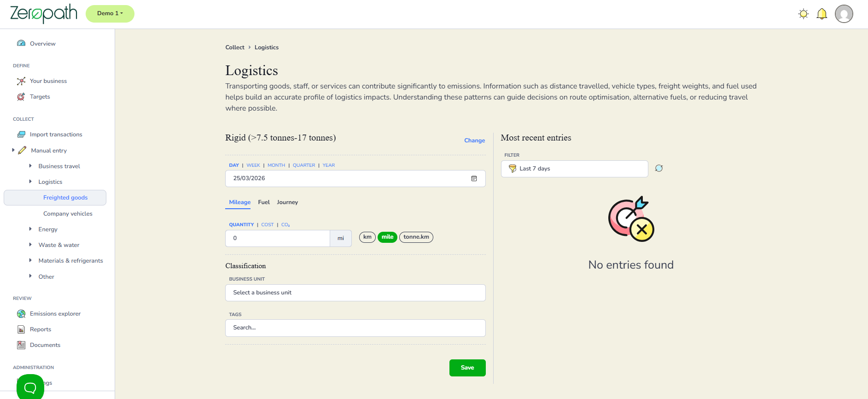Click the Collect breadcrumb link
Screen dimensions: 868x399
[235, 47]
